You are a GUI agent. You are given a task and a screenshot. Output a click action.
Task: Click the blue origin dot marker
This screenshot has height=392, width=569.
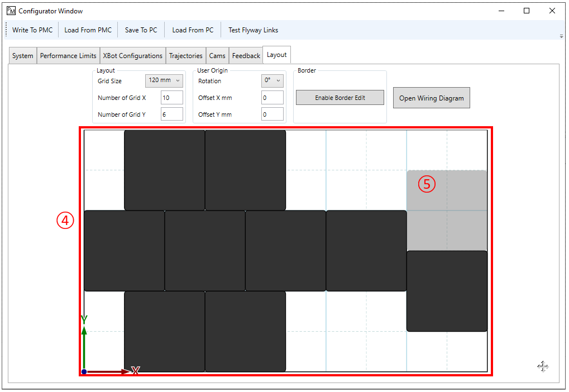tap(83, 371)
